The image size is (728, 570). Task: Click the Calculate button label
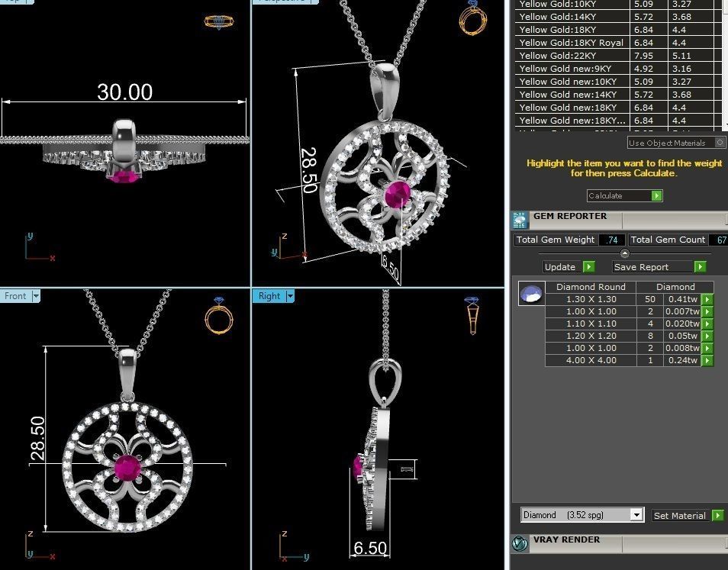[x=605, y=196]
